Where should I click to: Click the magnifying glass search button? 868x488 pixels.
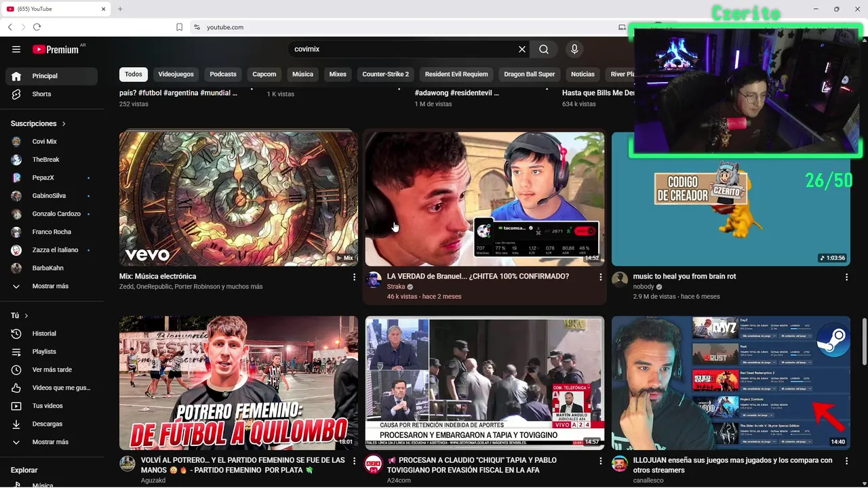pyautogui.click(x=544, y=49)
